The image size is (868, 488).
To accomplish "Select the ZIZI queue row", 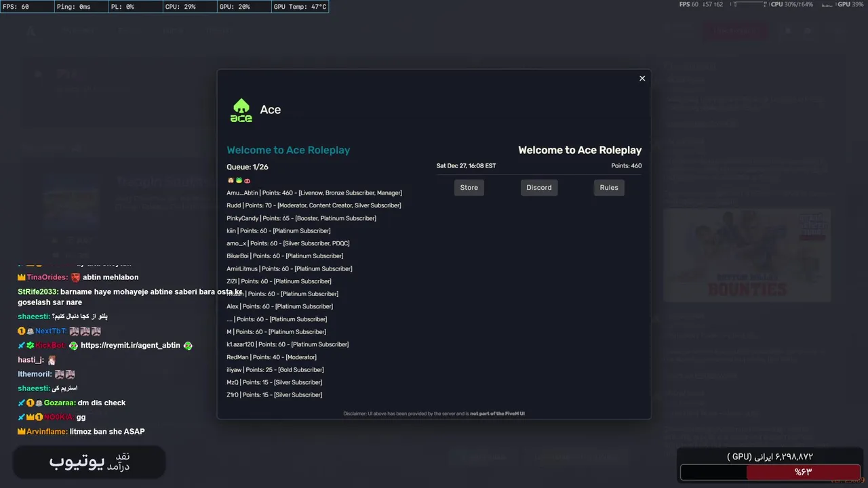I will point(279,281).
